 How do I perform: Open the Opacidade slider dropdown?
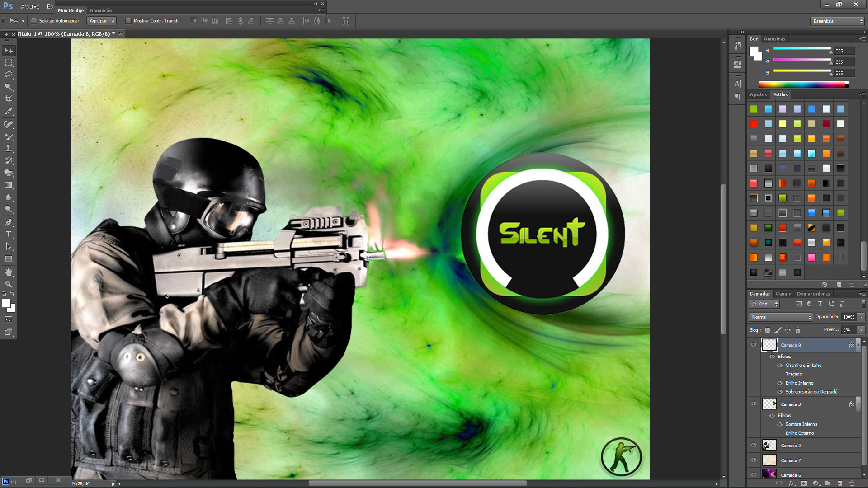click(862, 317)
